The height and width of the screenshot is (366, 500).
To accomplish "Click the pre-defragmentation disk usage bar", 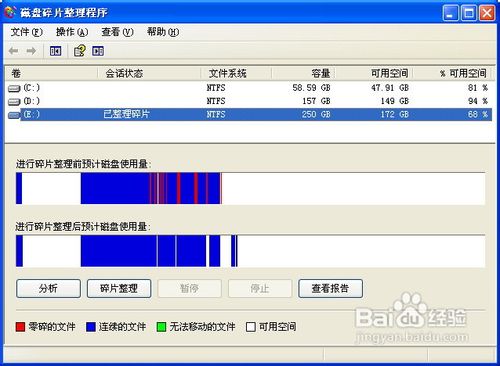I will pos(250,188).
